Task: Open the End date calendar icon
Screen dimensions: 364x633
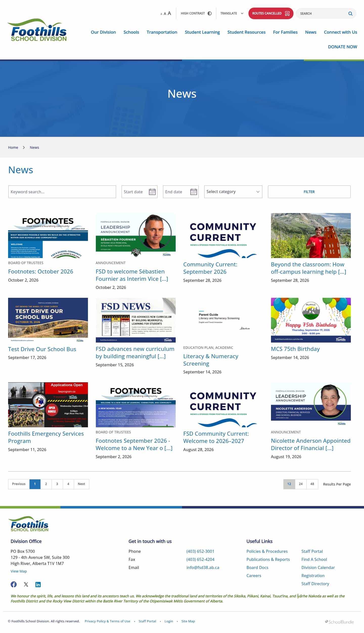Action: 194,192
